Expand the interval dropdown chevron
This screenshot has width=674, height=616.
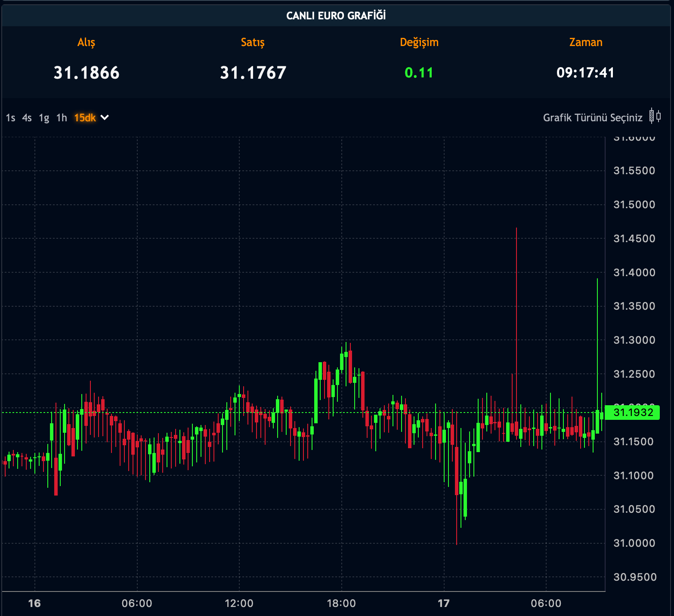[105, 117]
